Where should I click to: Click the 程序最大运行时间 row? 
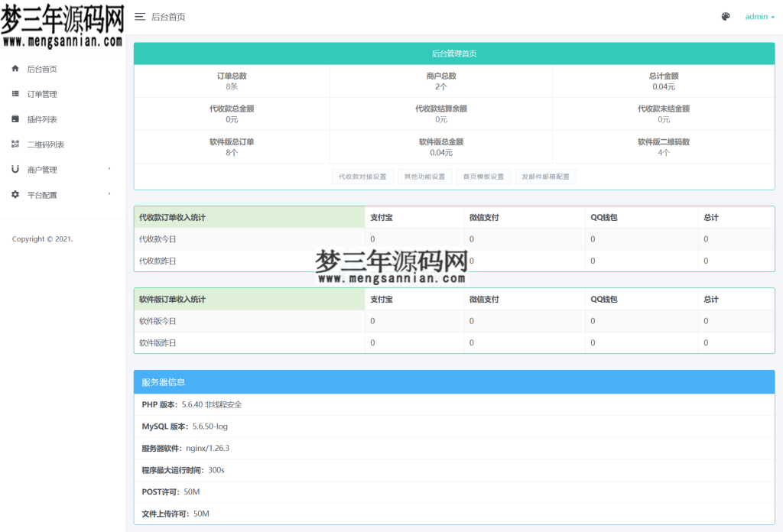454,470
